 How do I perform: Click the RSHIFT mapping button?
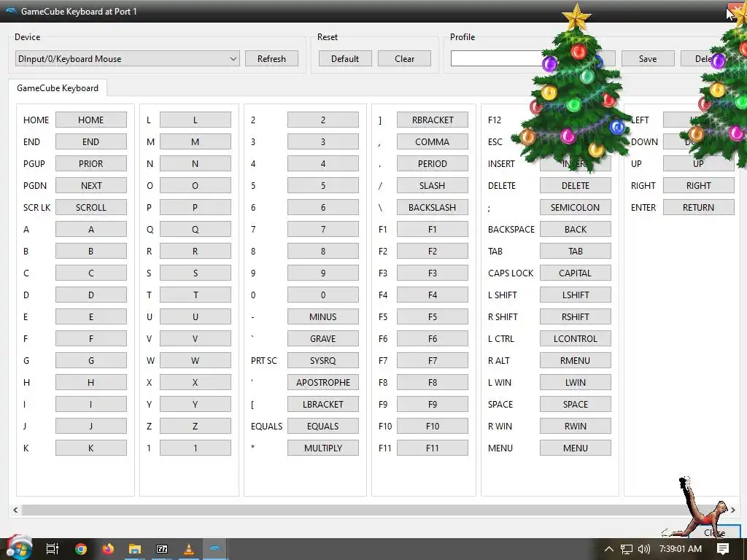pyautogui.click(x=576, y=316)
